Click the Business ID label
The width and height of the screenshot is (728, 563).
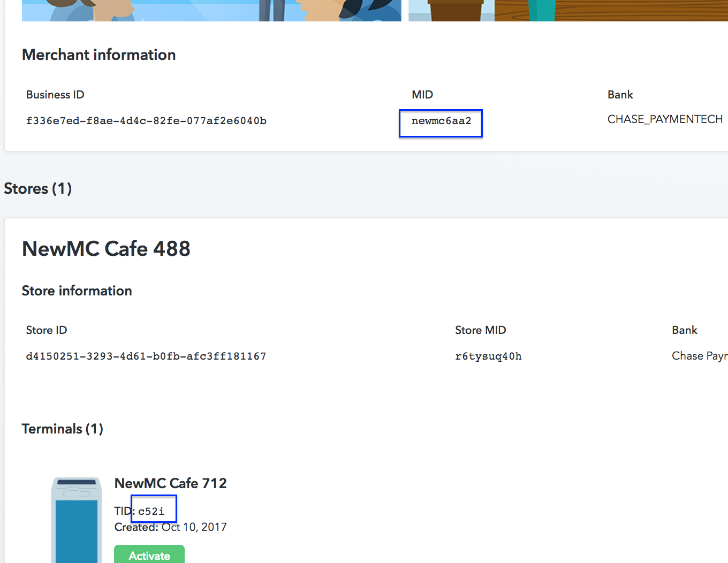55,95
